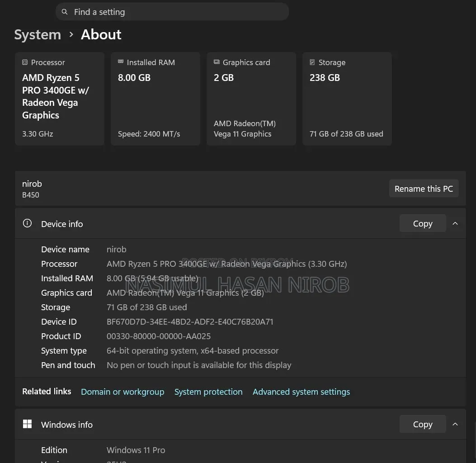Screen dimensions: 476x463
Task: Click the B450 model text
Action: [x=31, y=195]
